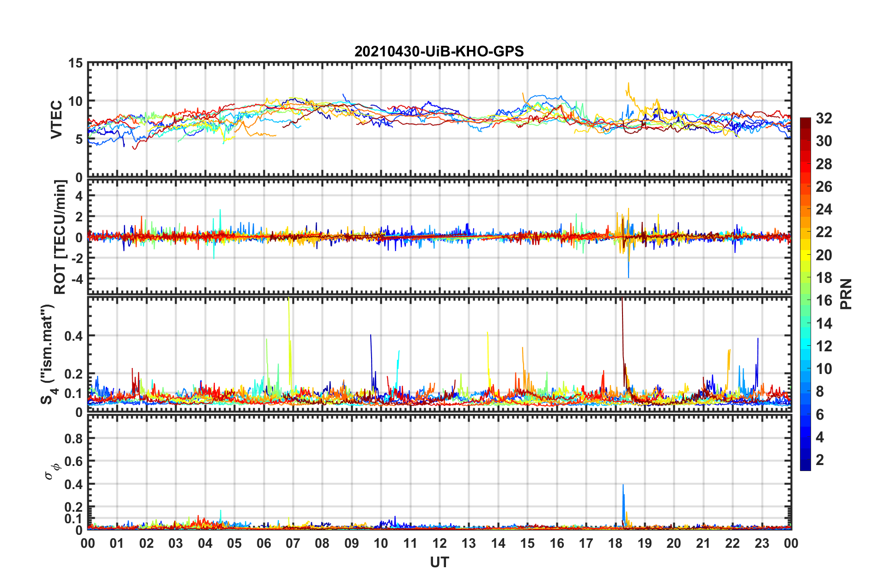Click x-axis tick label 09
The image size is (879, 588).
(x=351, y=543)
